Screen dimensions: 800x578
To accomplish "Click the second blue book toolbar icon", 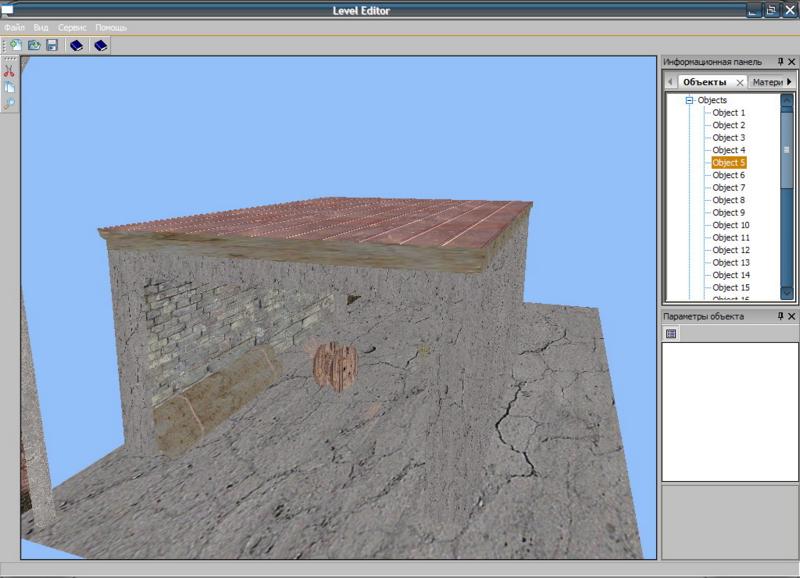I will click(101, 45).
